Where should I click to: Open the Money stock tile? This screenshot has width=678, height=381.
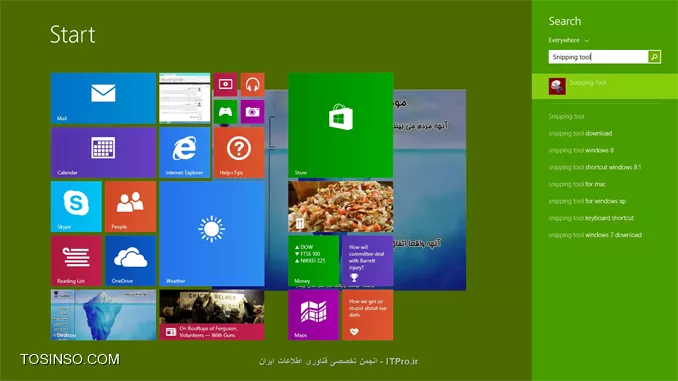(313, 261)
